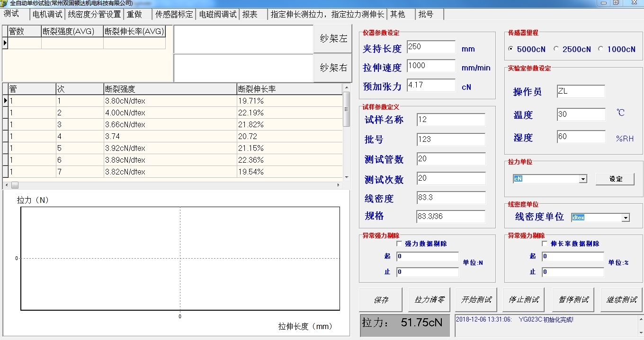Click the 保存 button

tap(381, 300)
